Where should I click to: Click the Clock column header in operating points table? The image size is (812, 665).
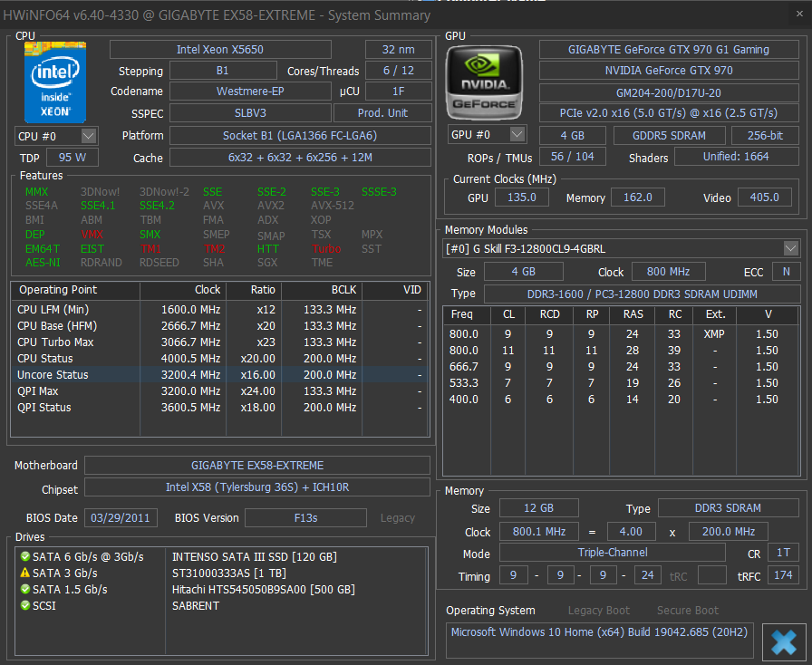point(183,290)
